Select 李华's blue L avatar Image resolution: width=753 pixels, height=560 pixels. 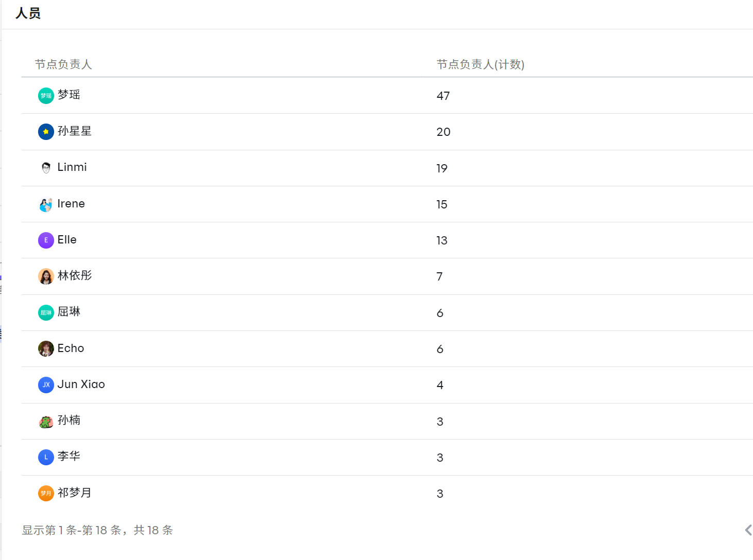(x=46, y=457)
